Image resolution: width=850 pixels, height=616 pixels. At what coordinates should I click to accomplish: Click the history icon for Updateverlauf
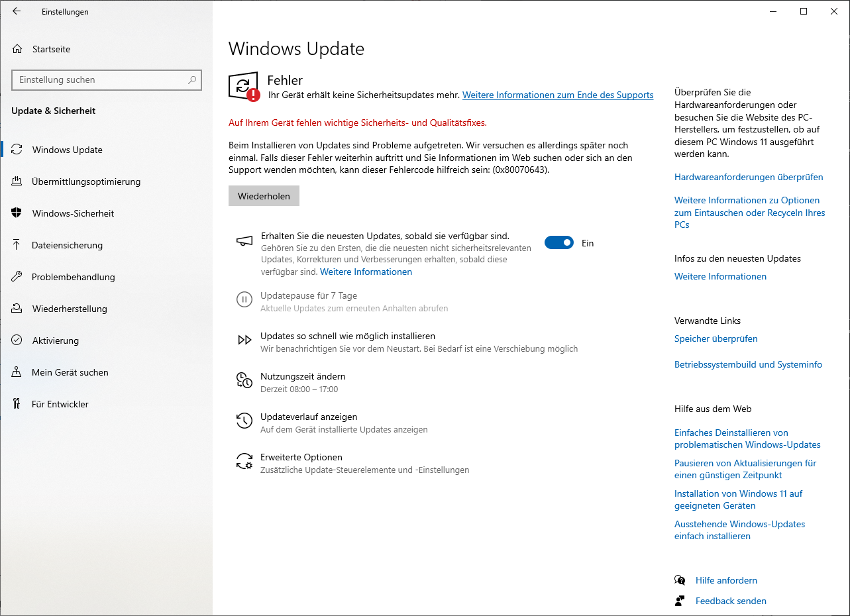coord(244,421)
